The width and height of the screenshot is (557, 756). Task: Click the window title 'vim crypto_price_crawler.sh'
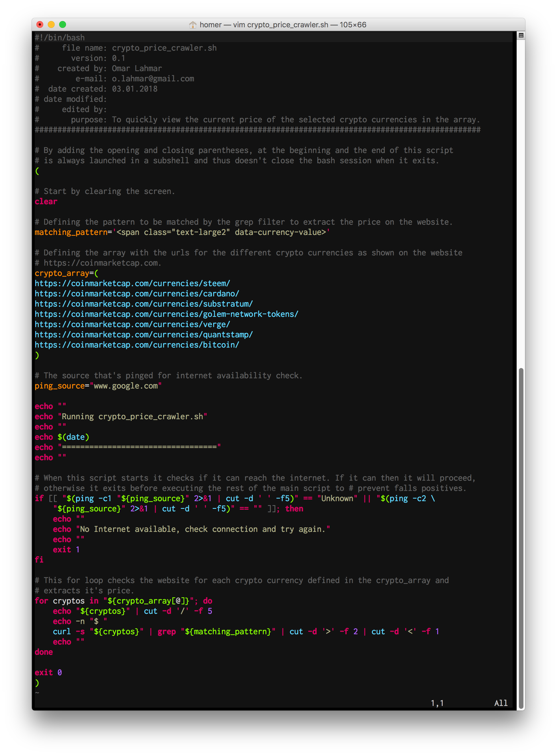point(280,25)
